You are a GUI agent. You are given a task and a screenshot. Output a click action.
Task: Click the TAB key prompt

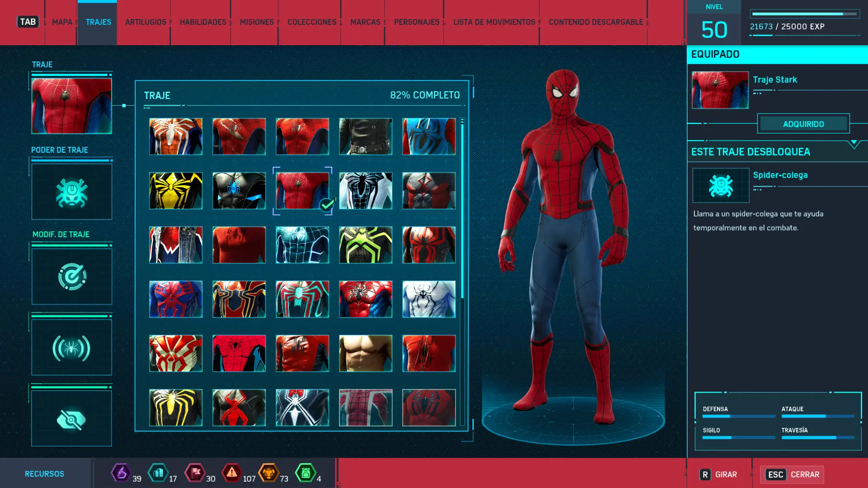point(28,22)
